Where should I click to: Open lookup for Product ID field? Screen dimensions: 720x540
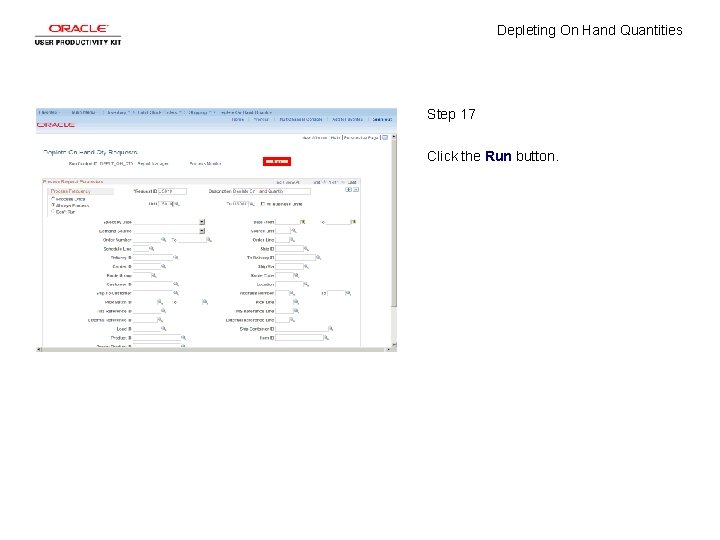tap(183, 338)
